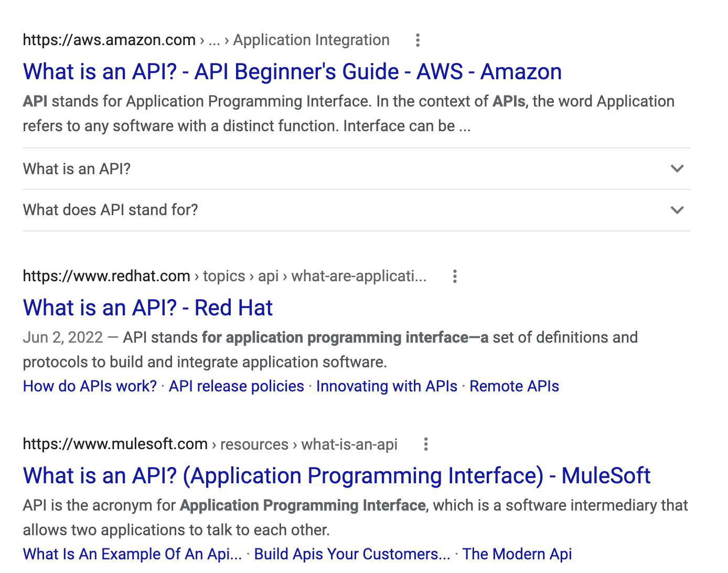Click the chevron beside "What does API stand for?"
Screen dimensions: 728x573
coord(677,210)
